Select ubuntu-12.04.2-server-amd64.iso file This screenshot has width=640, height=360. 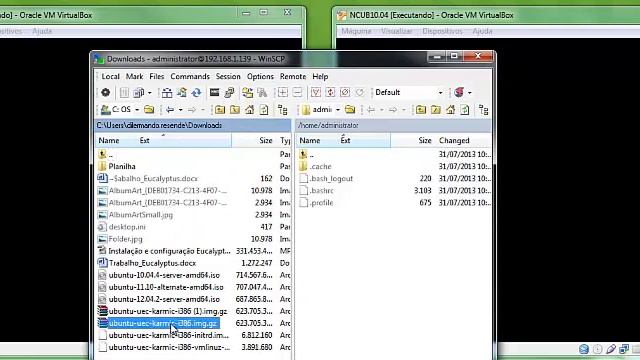[x=164, y=299]
